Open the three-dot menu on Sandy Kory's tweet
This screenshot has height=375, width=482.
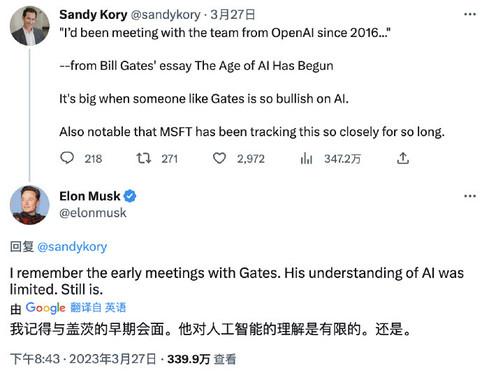[x=470, y=14]
